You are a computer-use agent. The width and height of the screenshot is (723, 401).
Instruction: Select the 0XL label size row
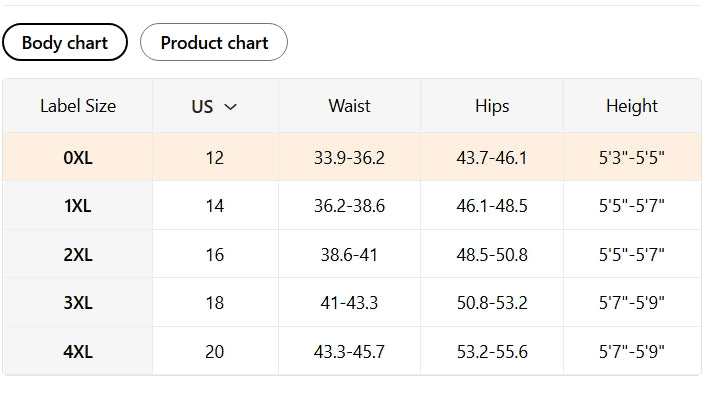click(x=78, y=157)
